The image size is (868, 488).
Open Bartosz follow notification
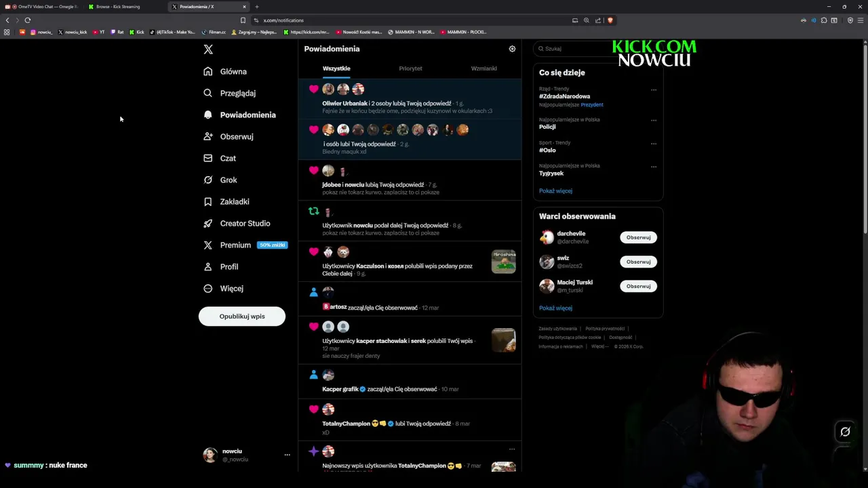[x=410, y=299]
